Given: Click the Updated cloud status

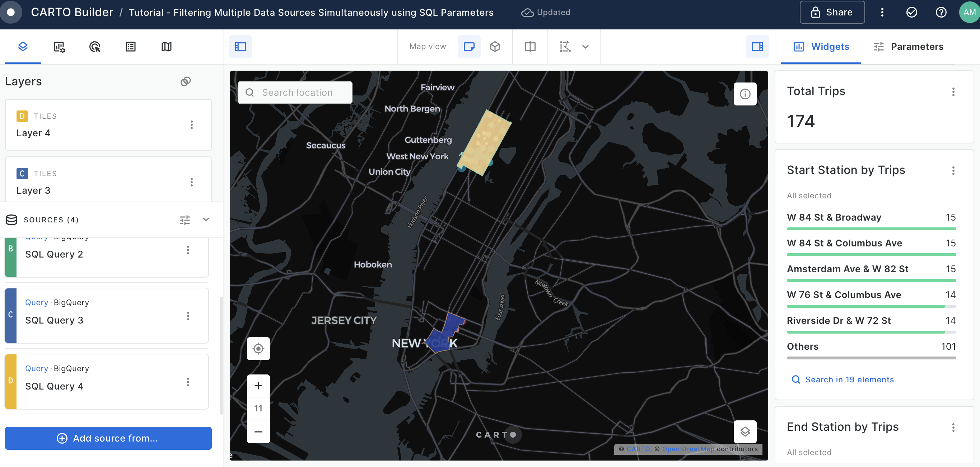Looking at the screenshot, I should [546, 12].
